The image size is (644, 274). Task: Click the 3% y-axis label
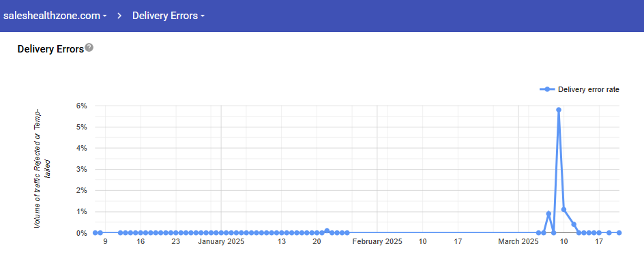tap(82, 170)
